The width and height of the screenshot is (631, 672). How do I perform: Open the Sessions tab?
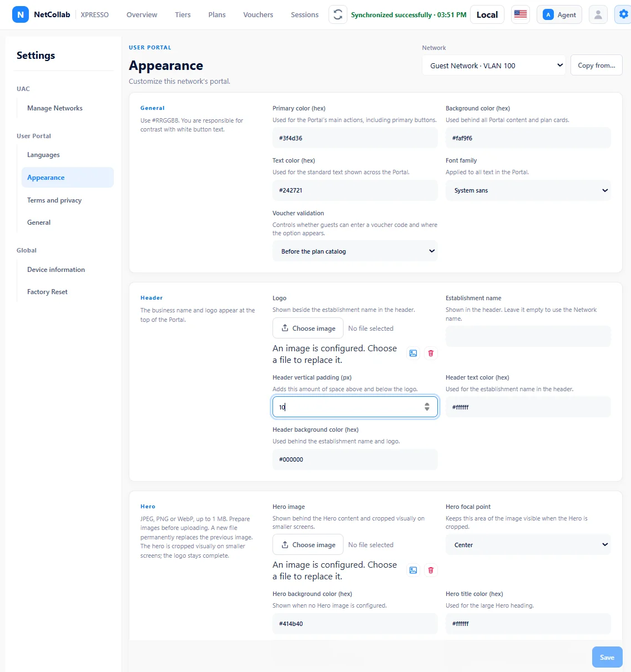[x=305, y=14]
